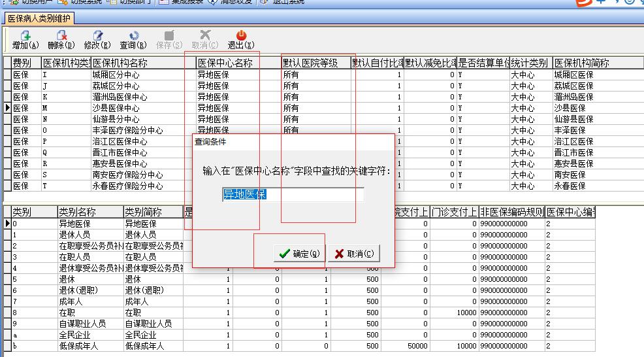Click the 费别 column header

coord(26,63)
